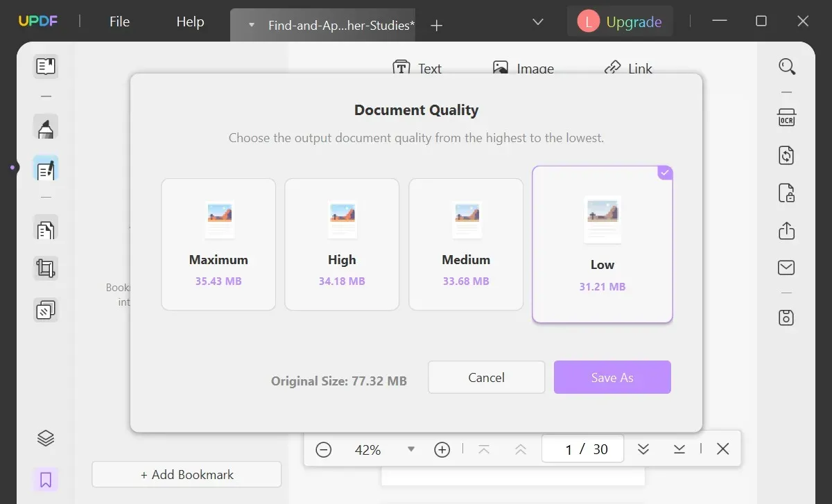This screenshot has width=832, height=504.
Task: Select the Crop Pages tool
Action: pos(45,268)
